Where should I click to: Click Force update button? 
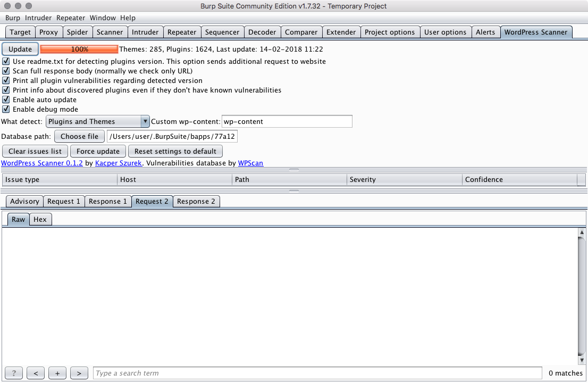click(x=98, y=151)
